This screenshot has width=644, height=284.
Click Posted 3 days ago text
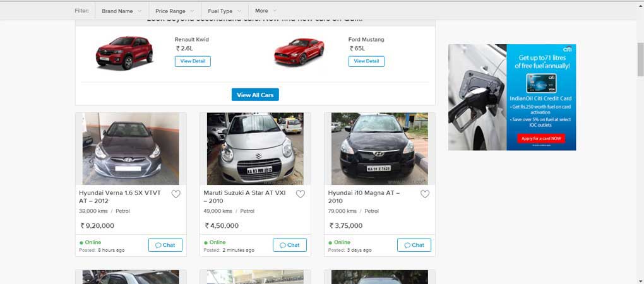[350, 250]
